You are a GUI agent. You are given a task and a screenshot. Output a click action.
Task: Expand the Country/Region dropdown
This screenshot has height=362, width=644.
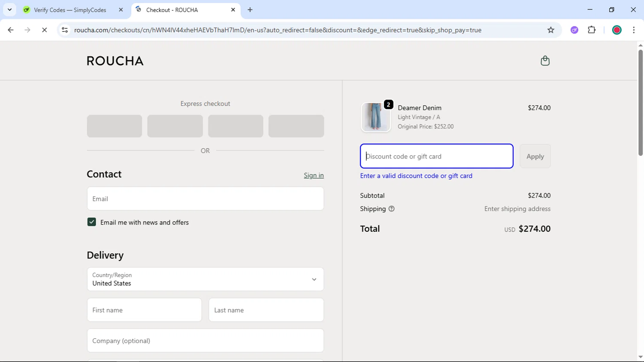click(205, 279)
